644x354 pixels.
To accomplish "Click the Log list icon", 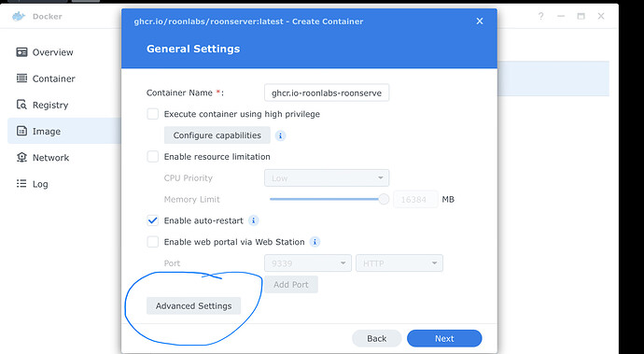I will point(21,183).
